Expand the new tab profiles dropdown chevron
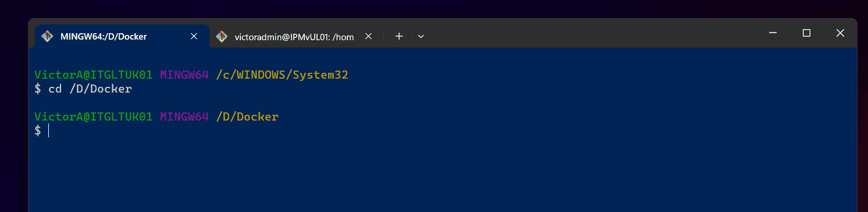The image size is (868, 212). (421, 36)
